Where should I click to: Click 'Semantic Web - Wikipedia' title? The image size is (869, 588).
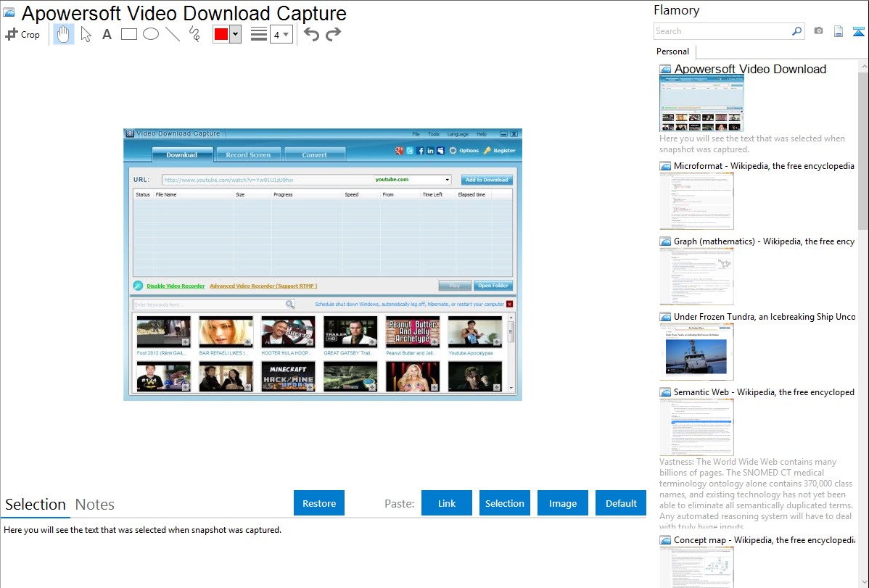(x=764, y=392)
